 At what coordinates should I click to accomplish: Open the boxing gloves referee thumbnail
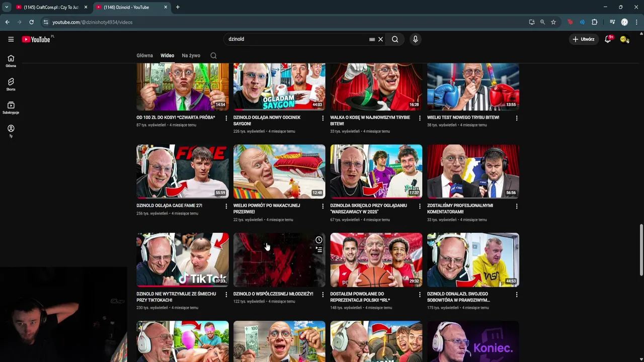[473, 86]
